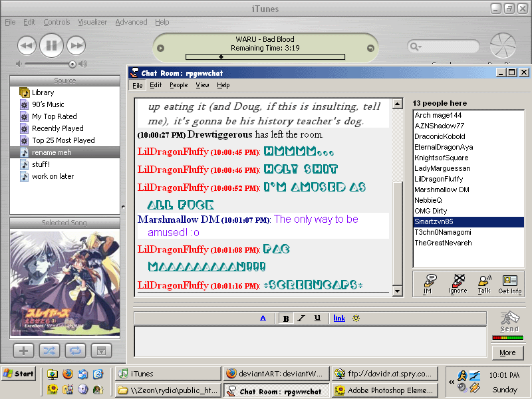Open the chat room View menu
Viewport: 532px width, 399px height.
point(202,85)
